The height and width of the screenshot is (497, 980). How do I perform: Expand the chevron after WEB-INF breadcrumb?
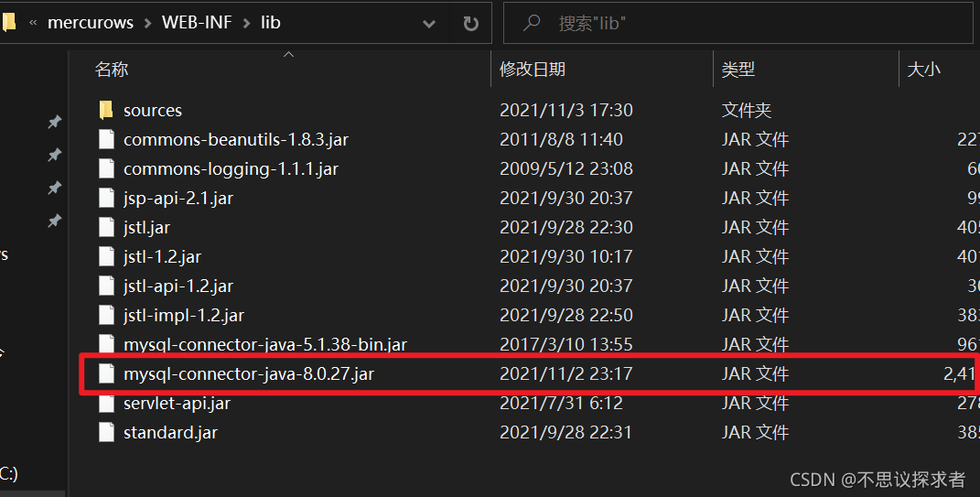(x=246, y=23)
